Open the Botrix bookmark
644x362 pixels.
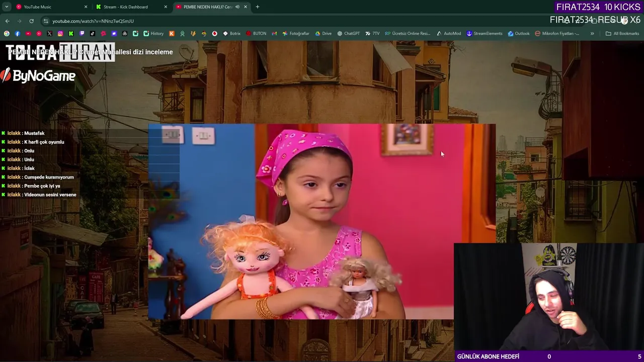(x=232, y=33)
